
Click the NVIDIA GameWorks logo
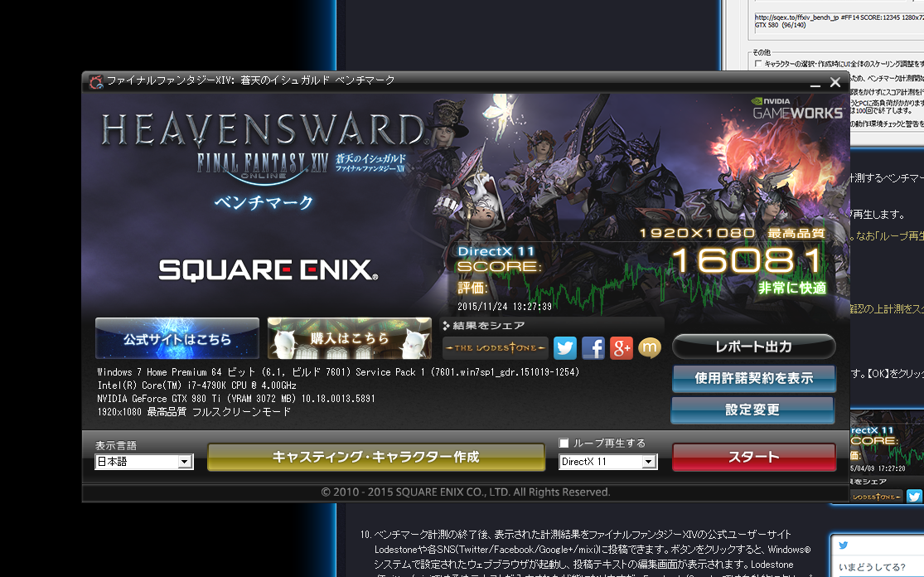[x=797, y=109]
